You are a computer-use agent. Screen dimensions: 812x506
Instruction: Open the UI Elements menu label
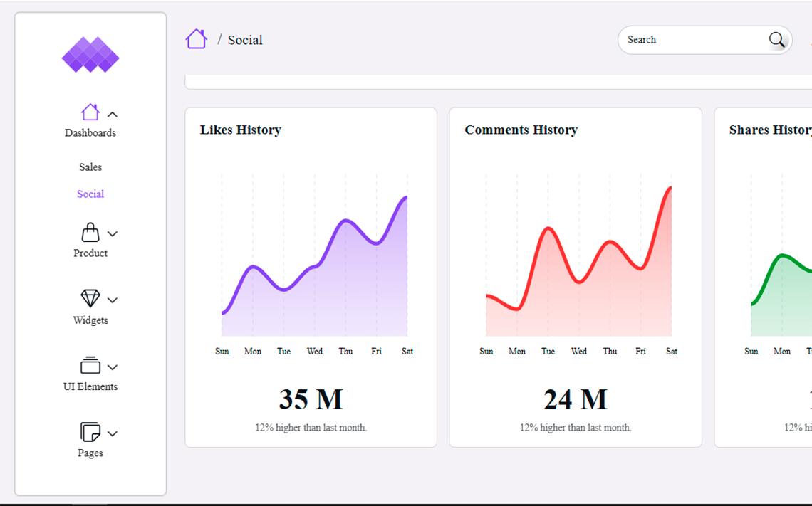pyautogui.click(x=90, y=386)
